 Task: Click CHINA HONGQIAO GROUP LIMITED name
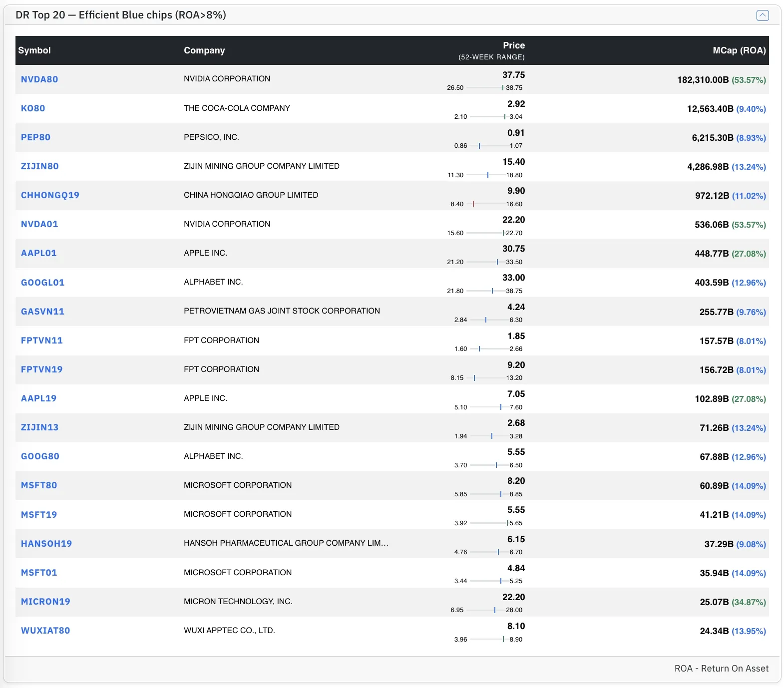coord(251,195)
